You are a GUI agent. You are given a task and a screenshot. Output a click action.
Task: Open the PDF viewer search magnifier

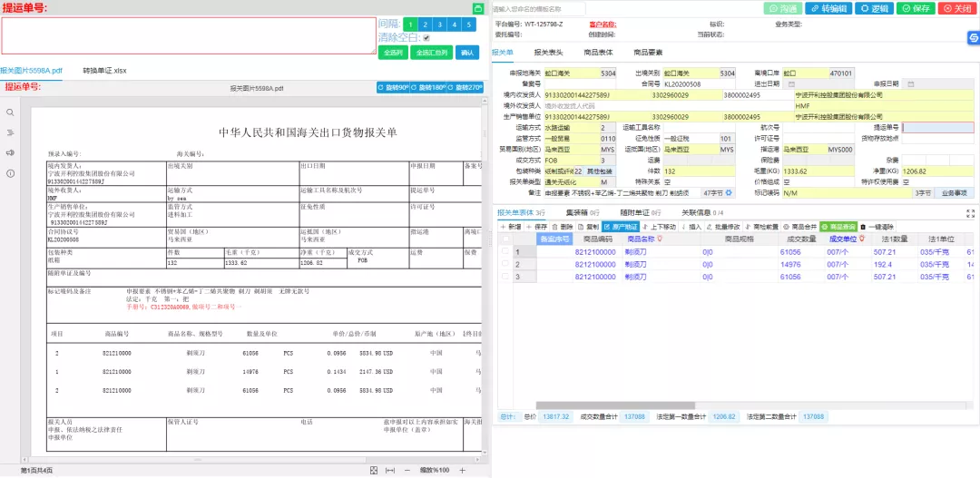click(x=10, y=112)
